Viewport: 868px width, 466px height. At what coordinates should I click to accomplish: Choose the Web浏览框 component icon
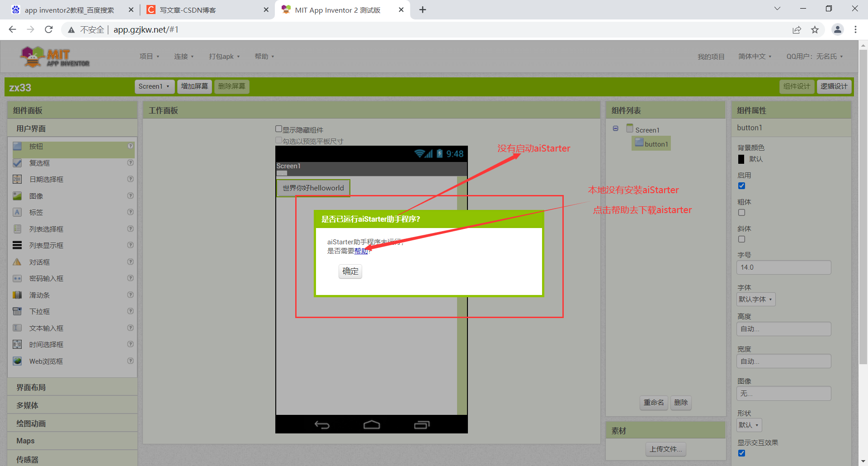pyautogui.click(x=17, y=361)
